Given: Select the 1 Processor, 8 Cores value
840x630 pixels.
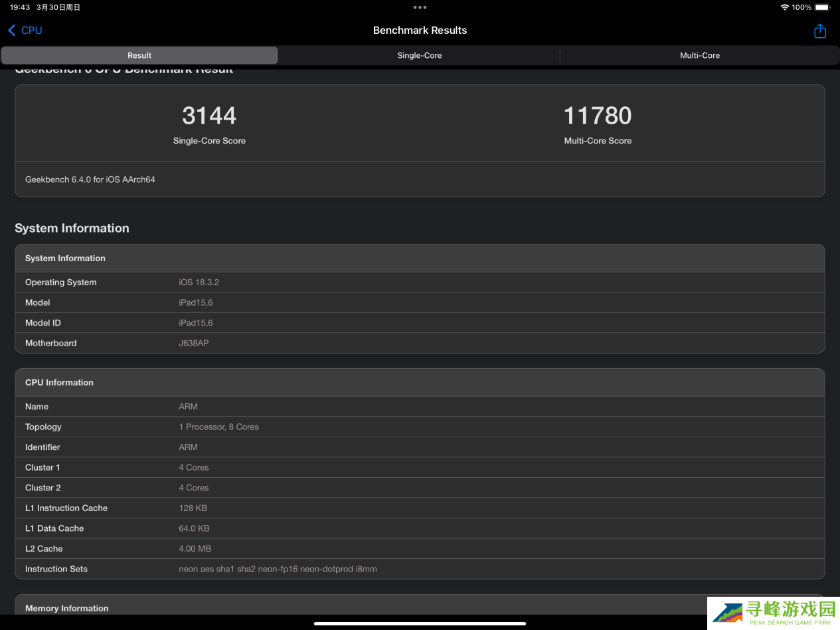Looking at the screenshot, I should coord(219,427).
